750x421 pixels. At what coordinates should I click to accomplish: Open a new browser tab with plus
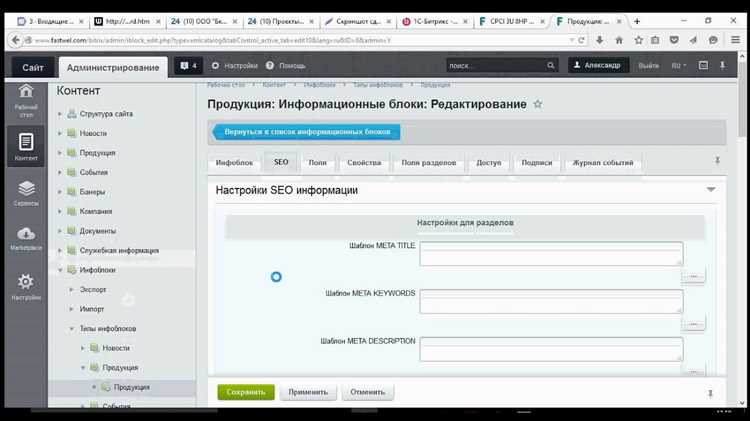[637, 22]
